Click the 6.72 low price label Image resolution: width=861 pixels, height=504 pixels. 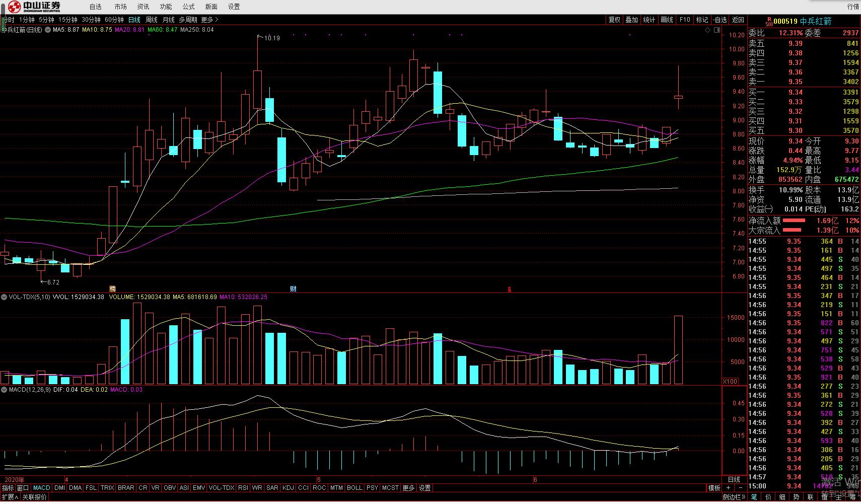[x=53, y=282]
